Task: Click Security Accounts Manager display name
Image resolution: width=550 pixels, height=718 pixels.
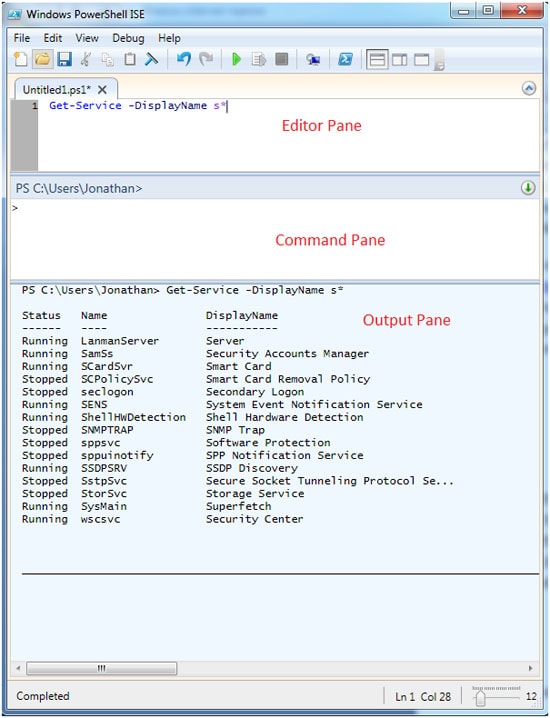Action: (x=287, y=354)
